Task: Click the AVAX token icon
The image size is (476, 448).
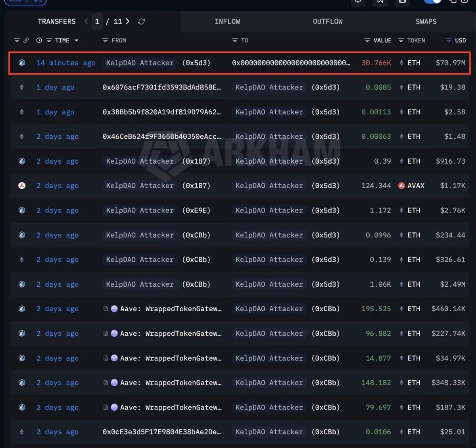Action: [401, 186]
